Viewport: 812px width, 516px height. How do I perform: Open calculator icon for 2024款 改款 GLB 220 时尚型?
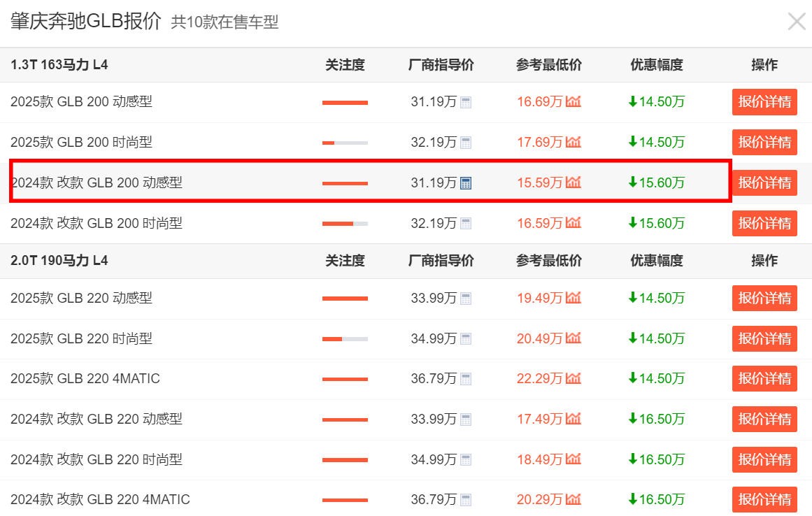(x=466, y=459)
